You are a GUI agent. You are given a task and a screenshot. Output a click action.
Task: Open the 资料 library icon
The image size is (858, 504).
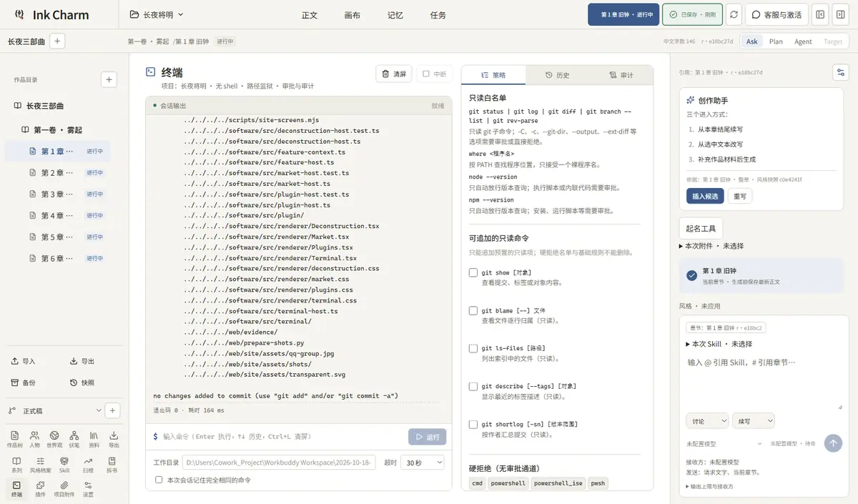click(94, 439)
